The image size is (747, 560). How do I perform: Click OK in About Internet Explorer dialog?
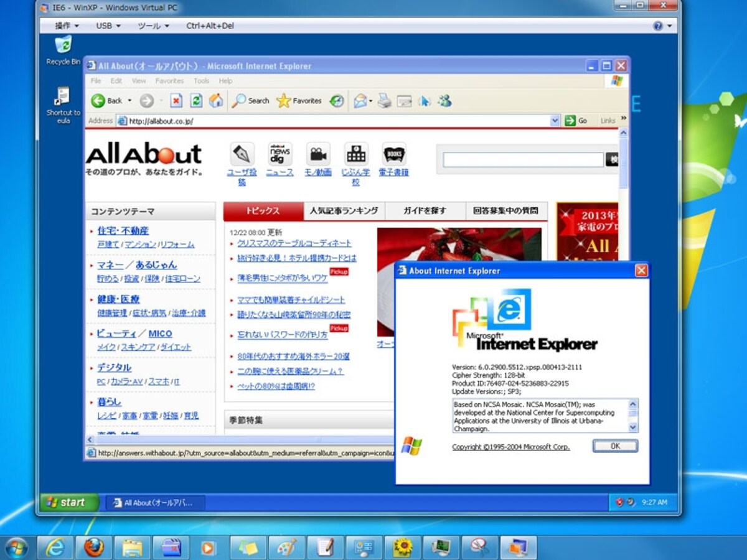615,446
